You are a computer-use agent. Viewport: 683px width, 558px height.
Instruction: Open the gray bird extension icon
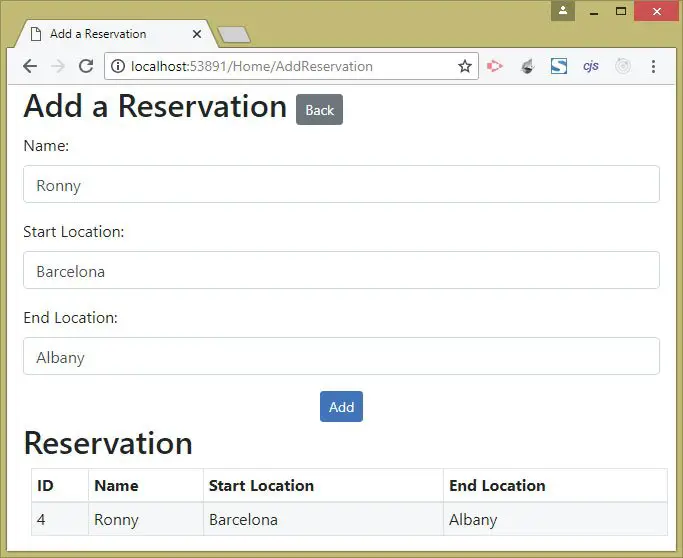click(527, 66)
